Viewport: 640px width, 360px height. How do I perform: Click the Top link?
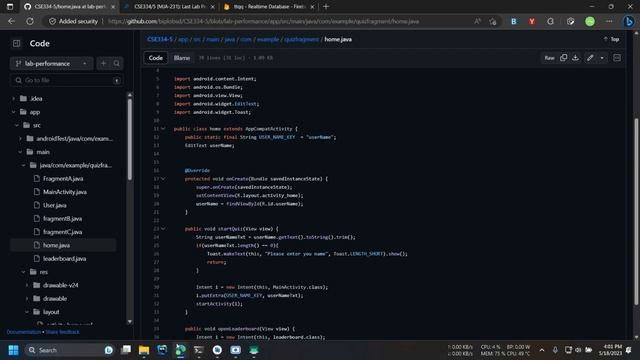point(611,39)
